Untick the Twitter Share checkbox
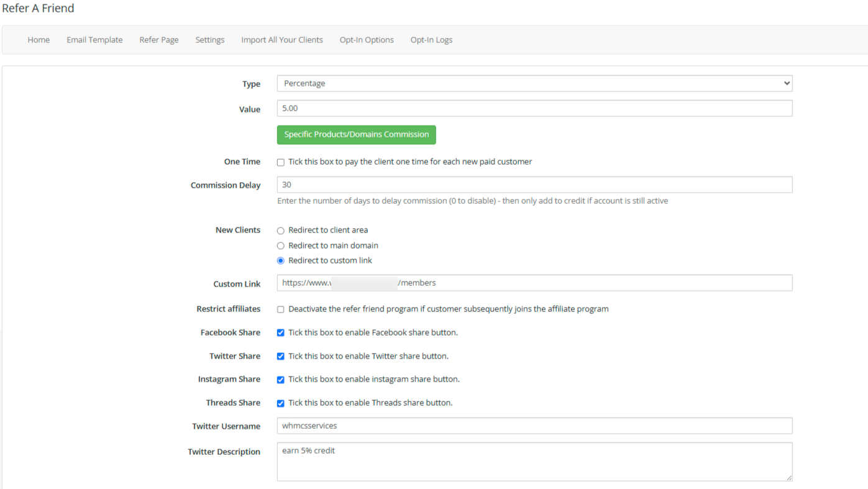The width and height of the screenshot is (868, 489). [281, 357]
